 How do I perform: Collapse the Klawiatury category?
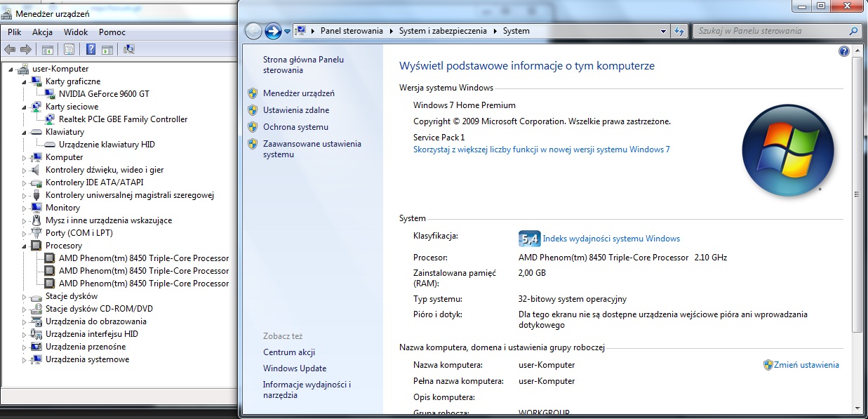(24, 133)
